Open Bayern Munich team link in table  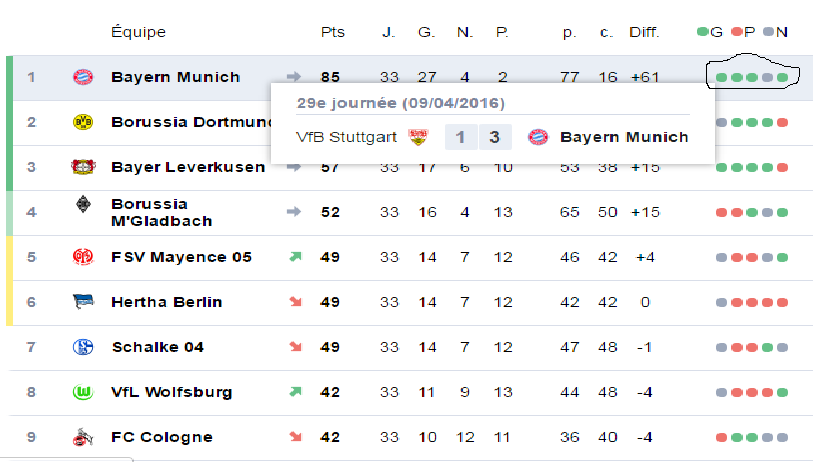click(176, 77)
